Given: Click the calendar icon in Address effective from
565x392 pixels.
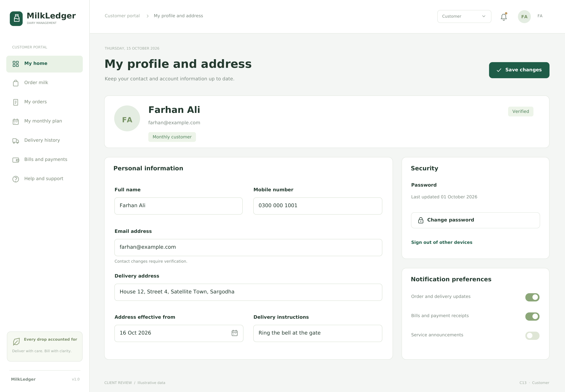Looking at the screenshot, I should click(235, 333).
